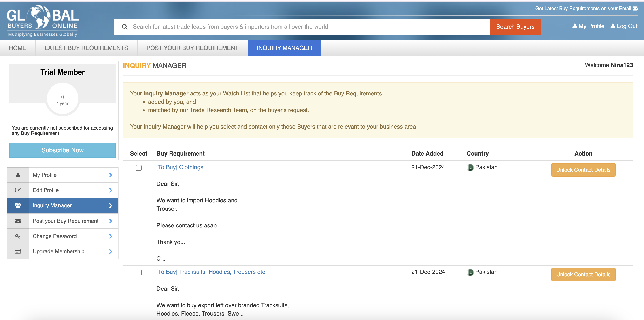Click the person icon next to My Profile sidebar
Image resolution: width=644 pixels, height=320 pixels.
(x=18, y=175)
